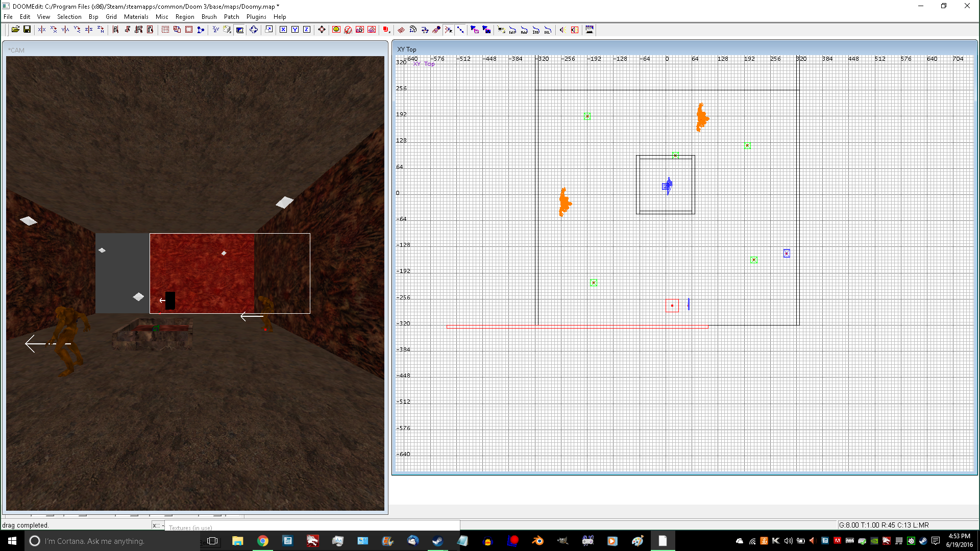Open the Bsp menu
The height and width of the screenshot is (551, 980).
click(x=93, y=17)
